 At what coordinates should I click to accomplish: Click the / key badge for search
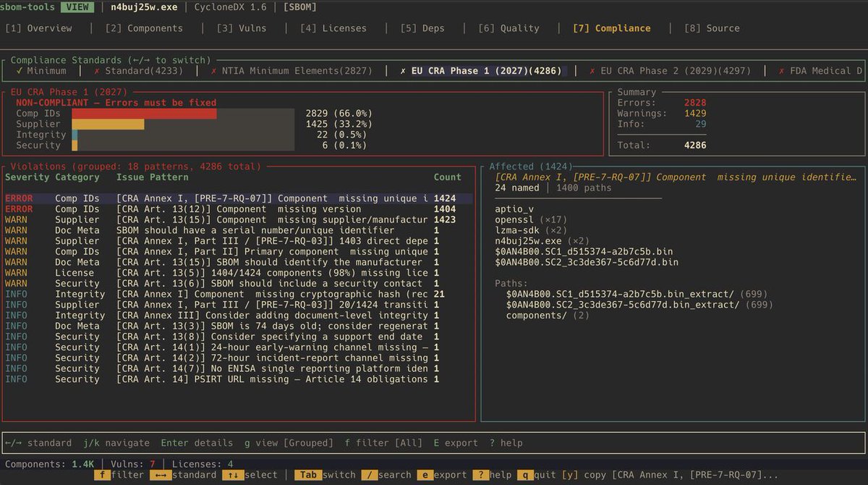pos(370,475)
